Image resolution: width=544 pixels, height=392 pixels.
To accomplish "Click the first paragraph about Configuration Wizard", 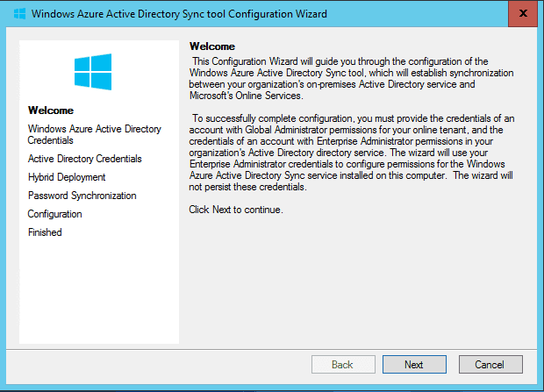I will click(351, 78).
